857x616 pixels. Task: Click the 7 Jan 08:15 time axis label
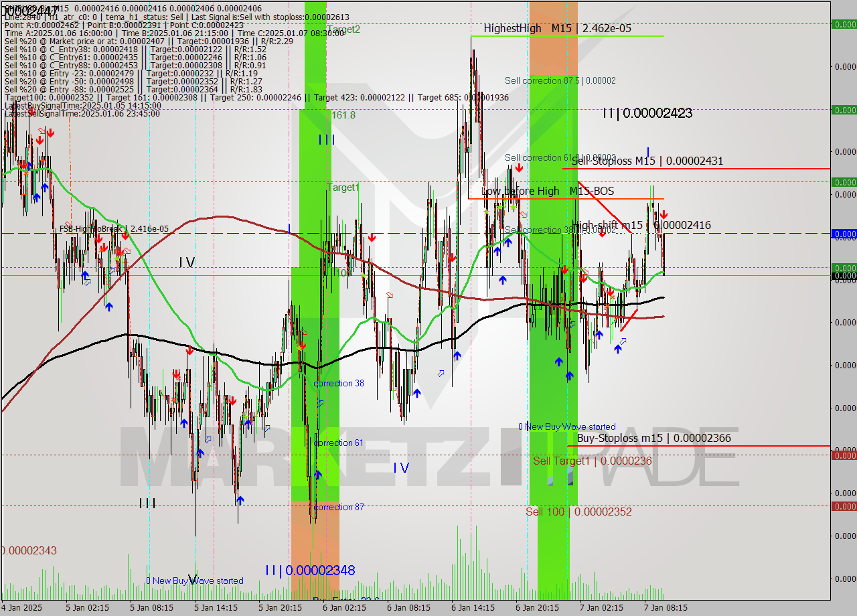pyautogui.click(x=666, y=608)
